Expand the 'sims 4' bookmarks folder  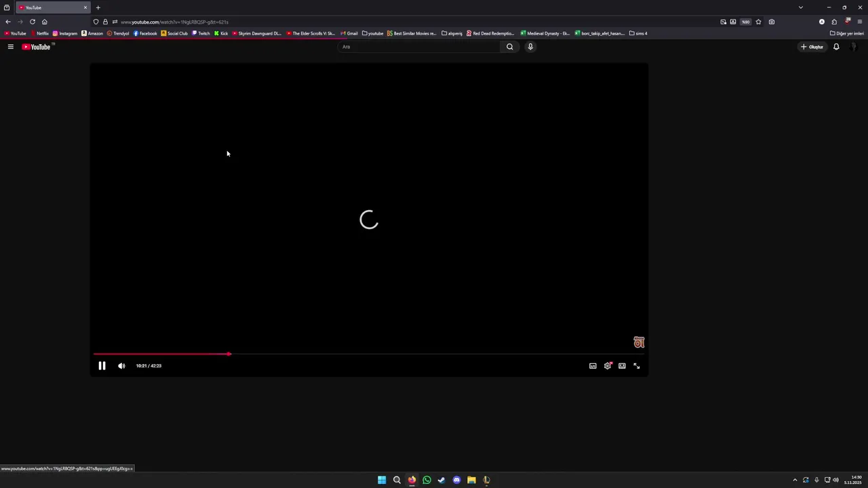coord(639,33)
